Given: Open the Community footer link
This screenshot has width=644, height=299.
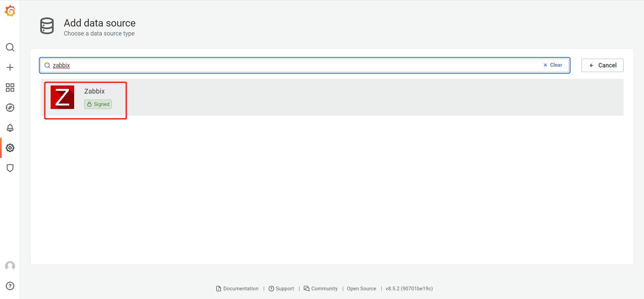Looking at the screenshot, I should [x=321, y=289].
